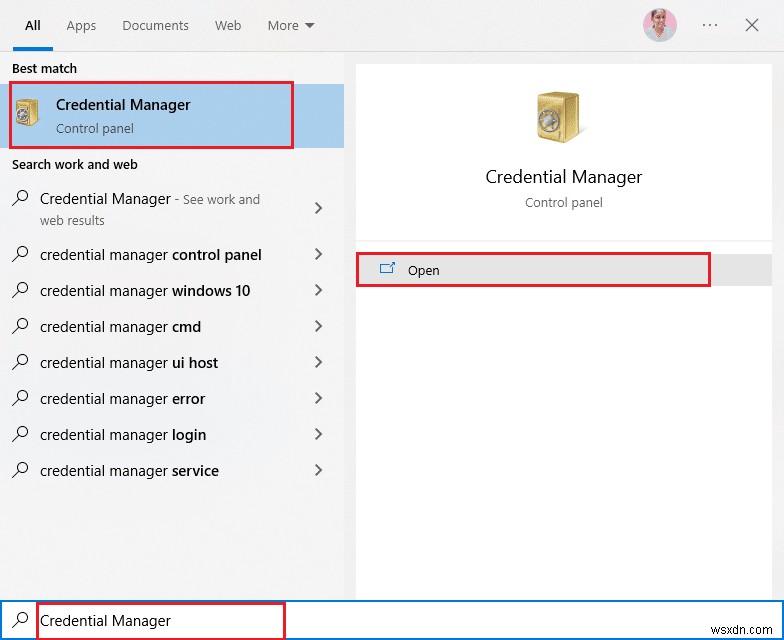The image size is (784, 640).
Task: Click magnifier icon beside 'credential manager cmd'
Action: 21,326
